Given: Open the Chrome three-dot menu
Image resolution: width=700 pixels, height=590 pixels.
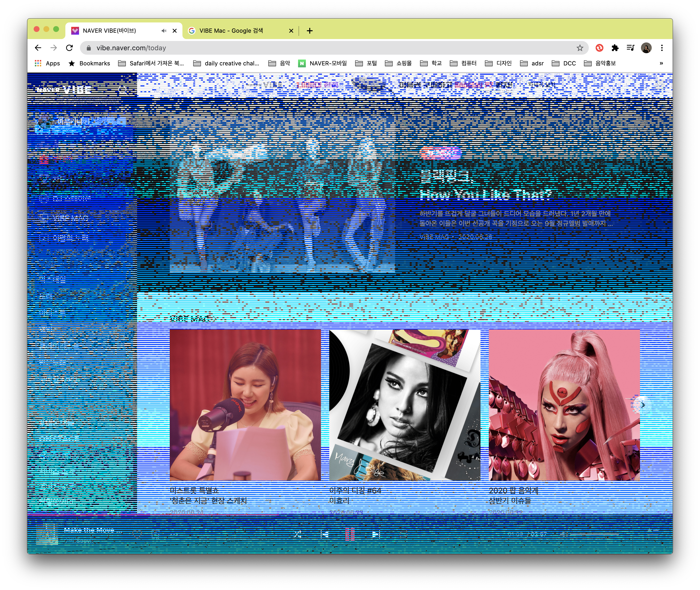Looking at the screenshot, I should click(661, 48).
